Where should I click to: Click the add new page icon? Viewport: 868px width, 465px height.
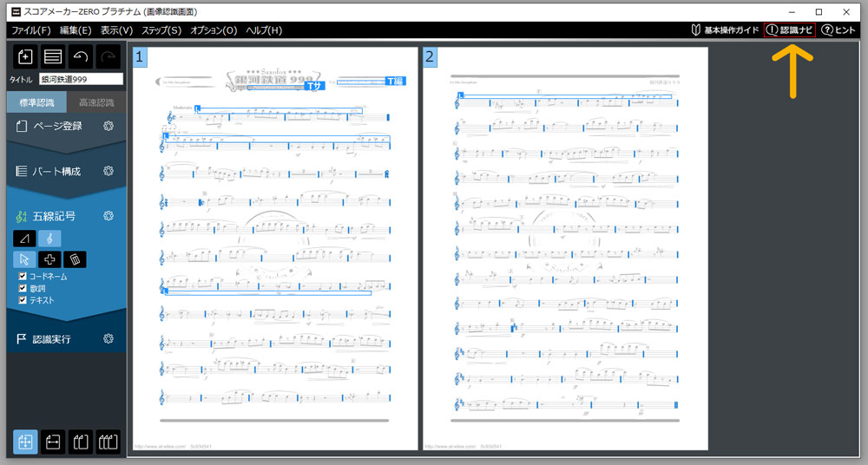25,56
